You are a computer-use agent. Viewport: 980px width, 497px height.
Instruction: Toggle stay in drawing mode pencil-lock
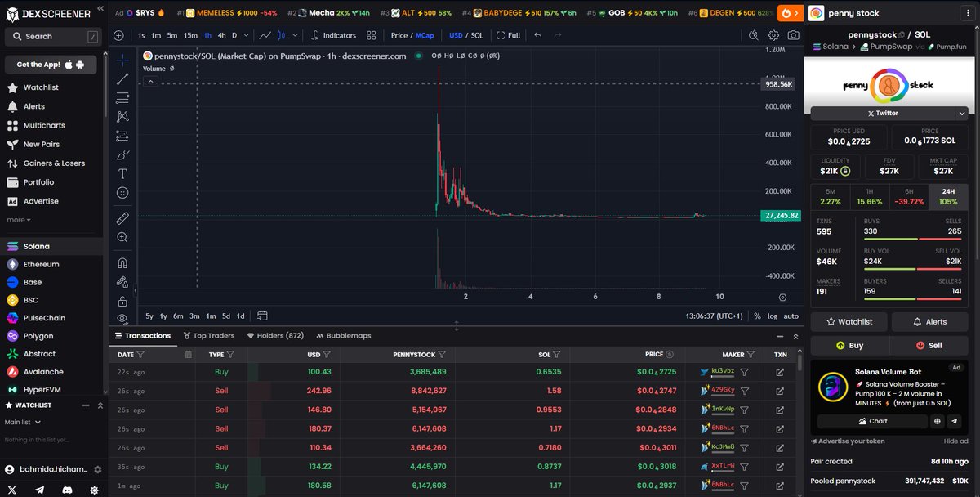122,282
